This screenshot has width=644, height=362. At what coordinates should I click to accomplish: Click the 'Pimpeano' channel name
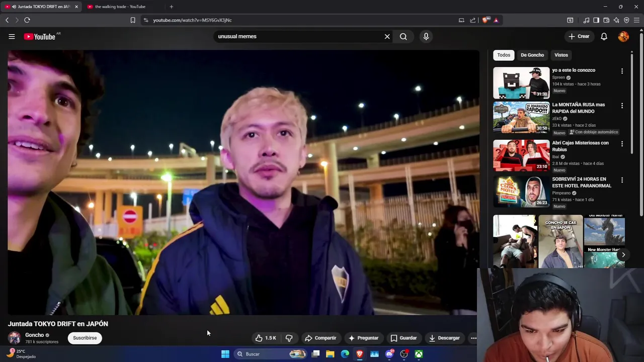coord(561,193)
